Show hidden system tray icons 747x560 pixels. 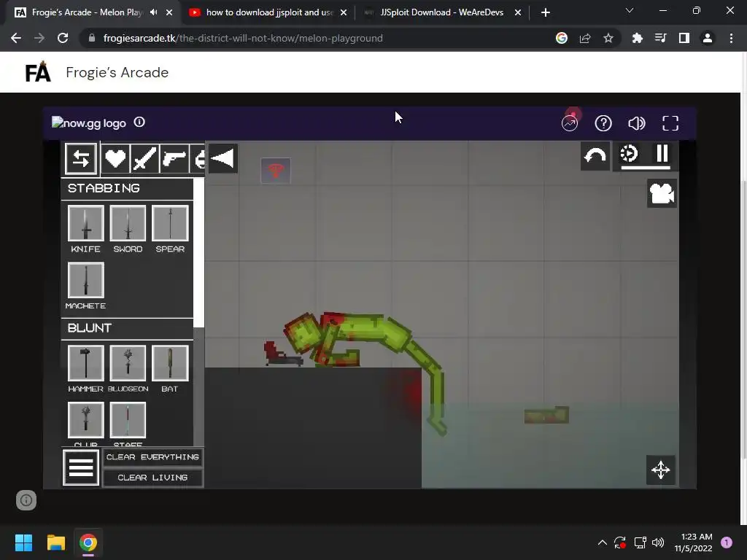click(602, 542)
